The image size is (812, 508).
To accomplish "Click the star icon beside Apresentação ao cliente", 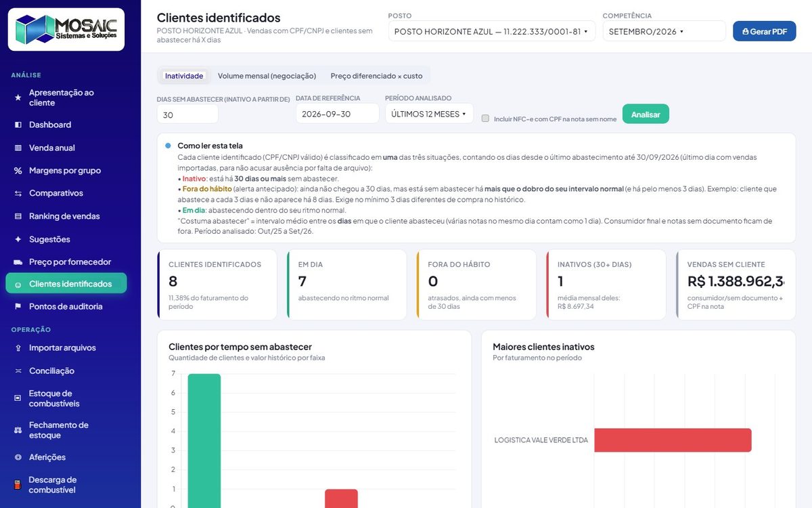I will 18,98.
